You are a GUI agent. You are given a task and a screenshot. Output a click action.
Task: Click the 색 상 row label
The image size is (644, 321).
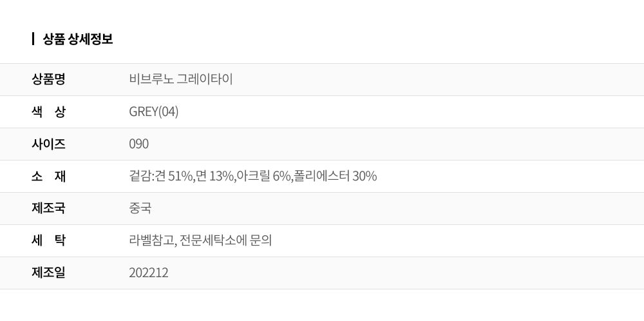pyautogui.click(x=48, y=112)
